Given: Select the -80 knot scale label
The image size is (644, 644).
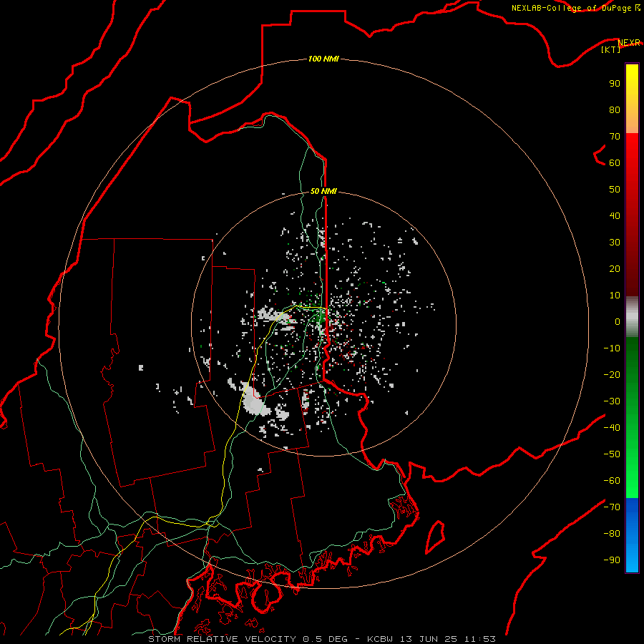Looking at the screenshot, I should coord(612,534).
